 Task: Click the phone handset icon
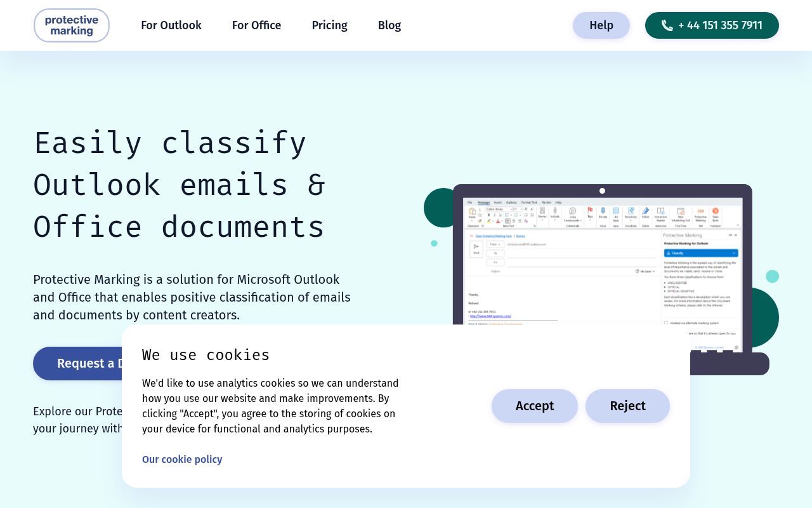667,25
